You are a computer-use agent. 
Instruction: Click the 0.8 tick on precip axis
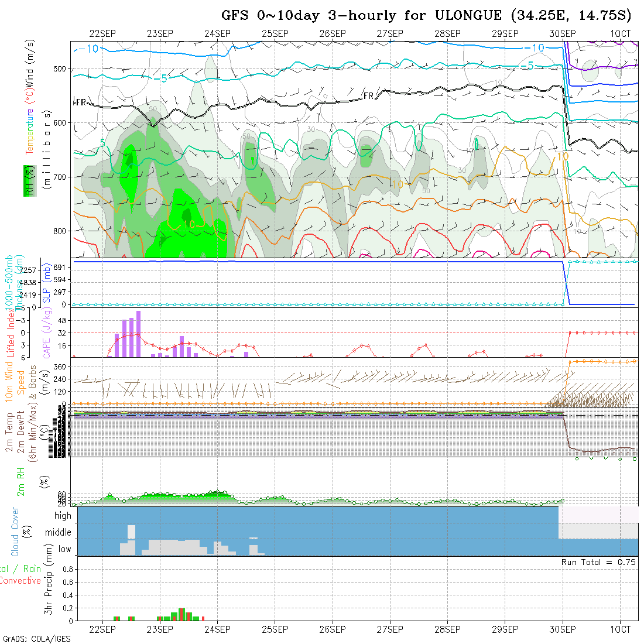pyautogui.click(x=67, y=568)
